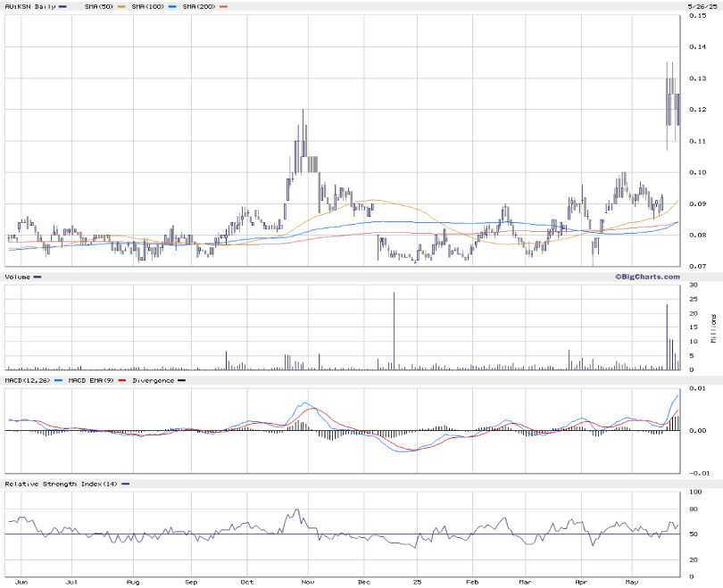
Task: Click the 0.15 price axis label
Action: point(696,16)
